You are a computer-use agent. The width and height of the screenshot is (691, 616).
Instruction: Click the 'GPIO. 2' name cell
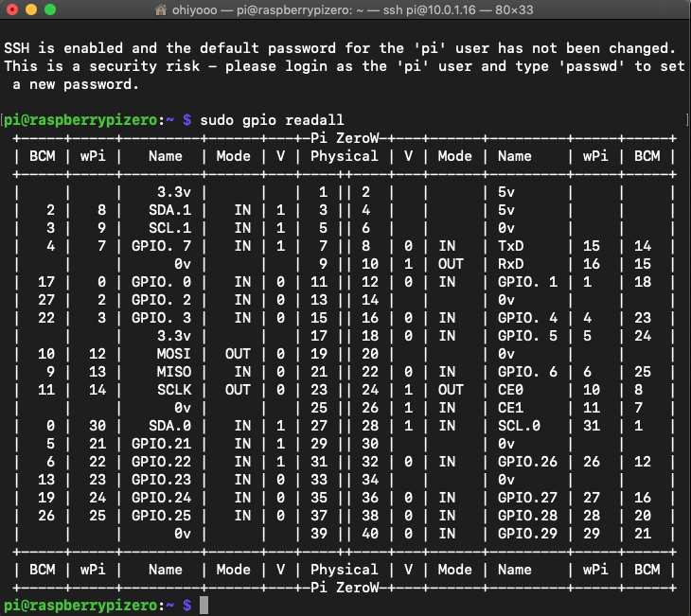(161, 300)
